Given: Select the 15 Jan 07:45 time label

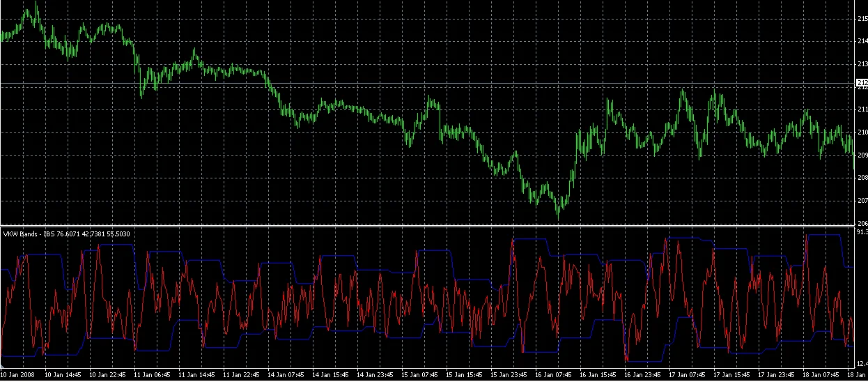Looking at the screenshot, I should 419,375.
